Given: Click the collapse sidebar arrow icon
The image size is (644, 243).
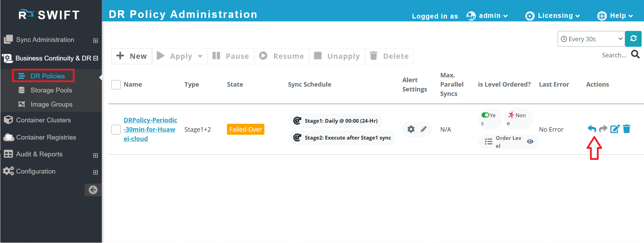Looking at the screenshot, I should (93, 190).
